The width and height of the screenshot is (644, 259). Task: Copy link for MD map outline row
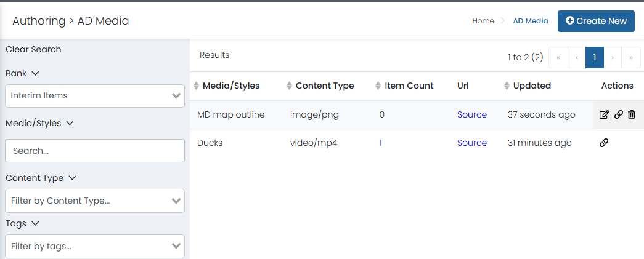(x=619, y=115)
